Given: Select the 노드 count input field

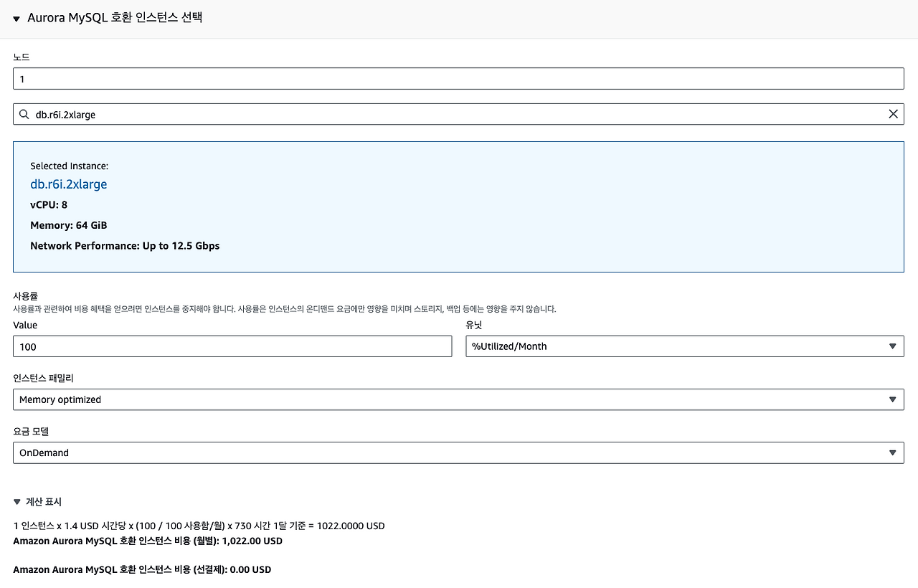Looking at the screenshot, I should (459, 78).
